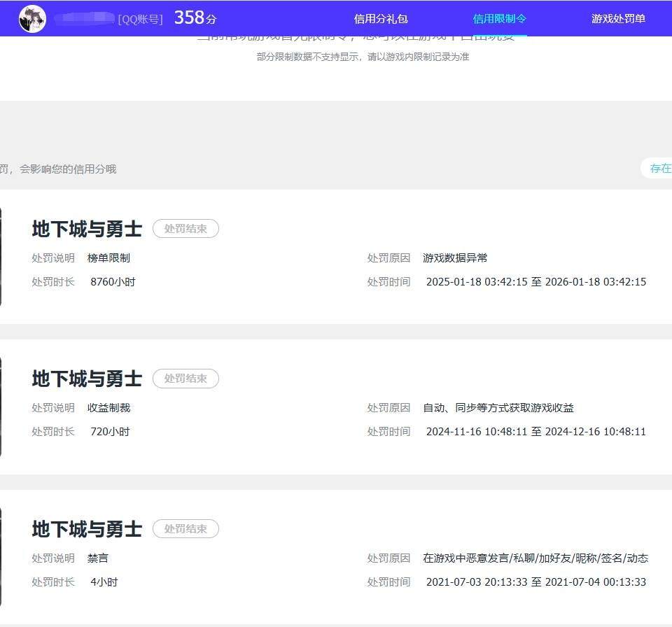Click the 自动、同步等方式获取游戏收益 reason

click(498, 407)
